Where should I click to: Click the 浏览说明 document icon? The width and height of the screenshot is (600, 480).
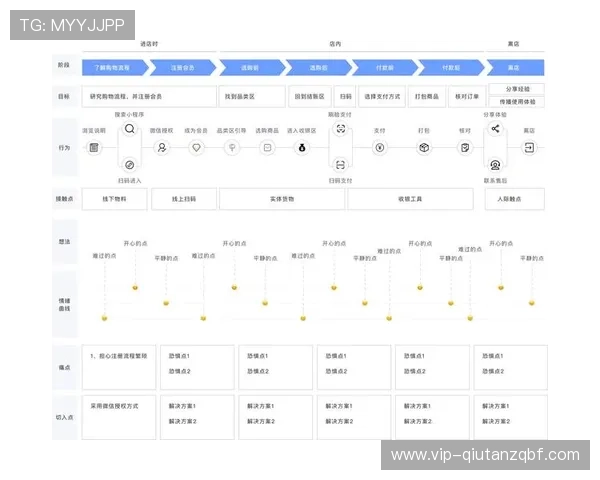(94, 147)
